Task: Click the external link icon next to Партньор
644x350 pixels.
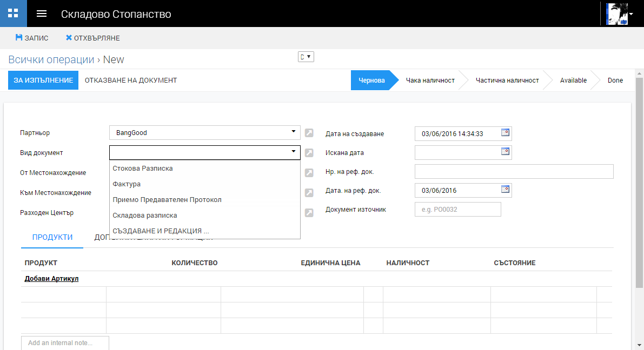Action: coord(309,133)
